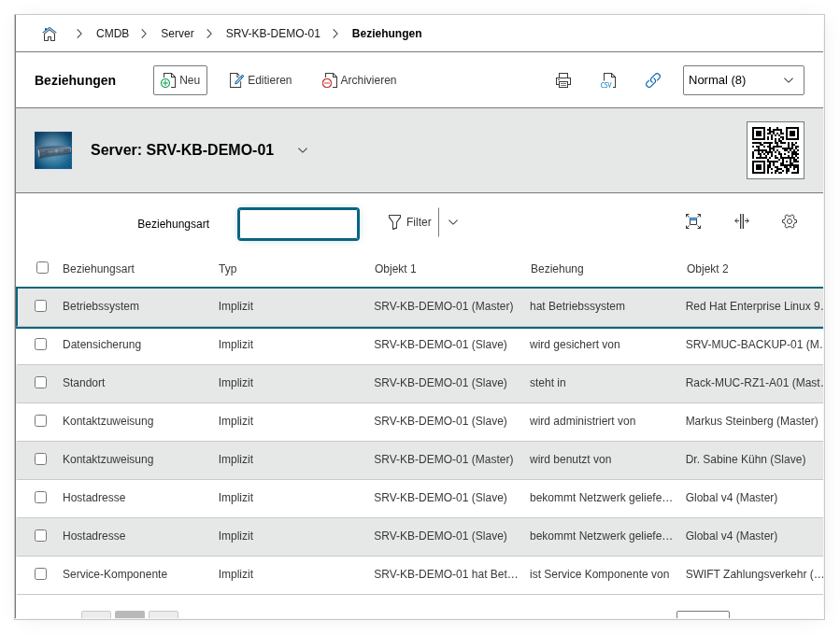Print the relations list
The image size is (840, 635).
pyautogui.click(x=562, y=80)
